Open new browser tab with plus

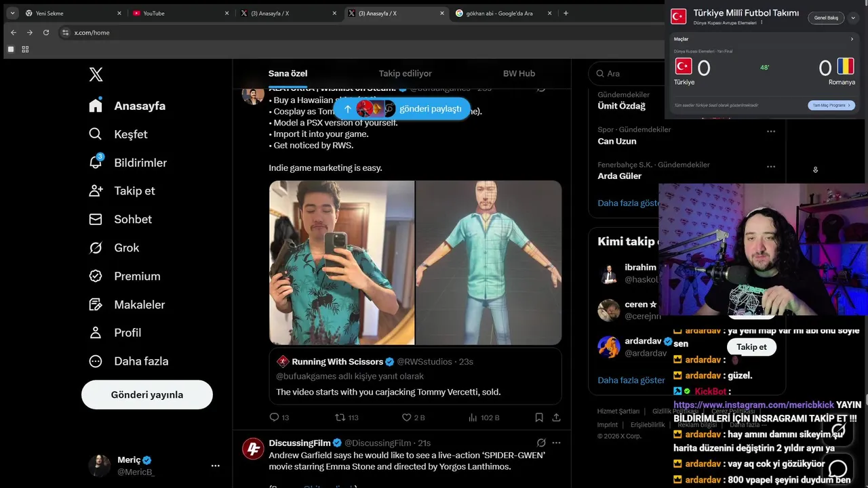pos(566,13)
